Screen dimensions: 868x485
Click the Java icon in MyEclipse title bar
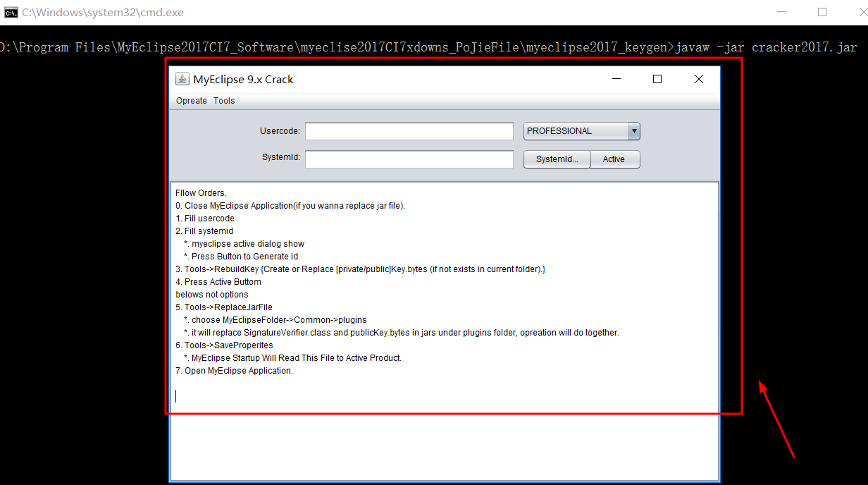pyautogui.click(x=182, y=79)
